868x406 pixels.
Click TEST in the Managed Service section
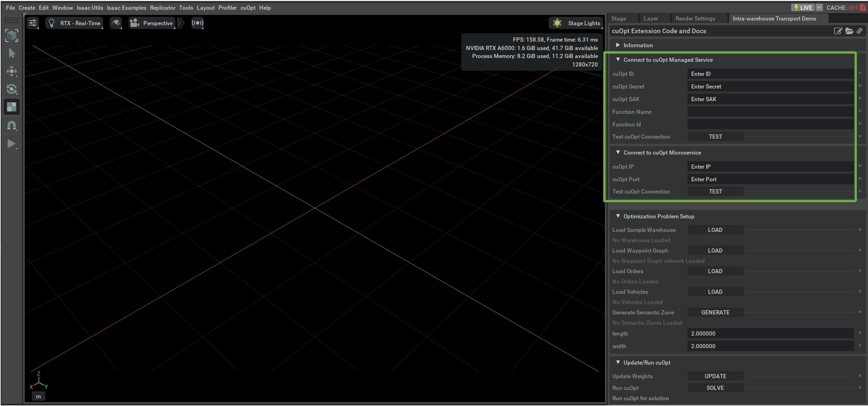[715, 137]
